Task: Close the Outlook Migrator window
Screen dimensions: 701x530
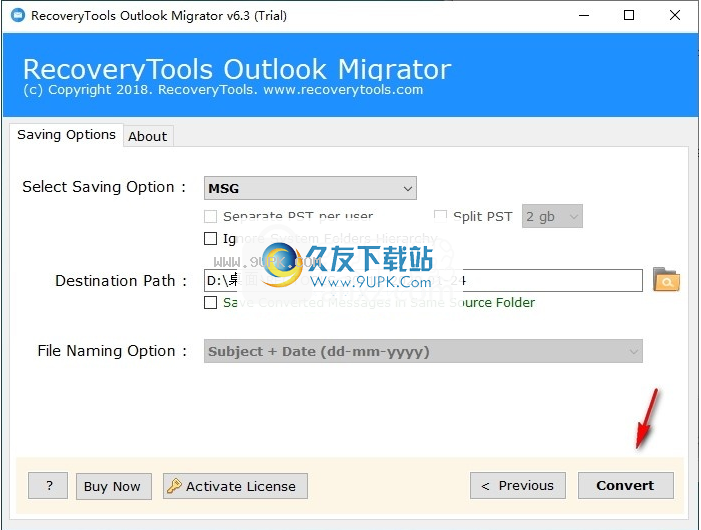Action: [x=675, y=16]
